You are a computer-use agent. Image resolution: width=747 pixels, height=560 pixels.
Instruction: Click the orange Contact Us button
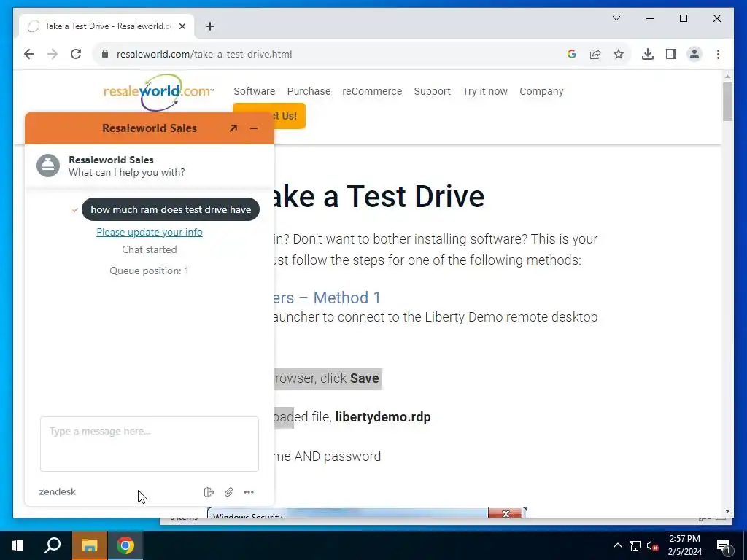point(290,116)
